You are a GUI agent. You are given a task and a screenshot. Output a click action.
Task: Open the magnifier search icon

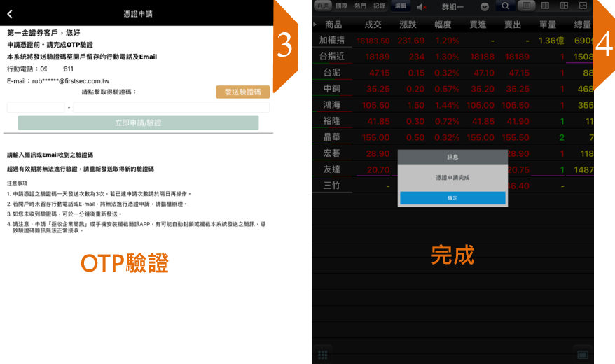[x=505, y=6]
